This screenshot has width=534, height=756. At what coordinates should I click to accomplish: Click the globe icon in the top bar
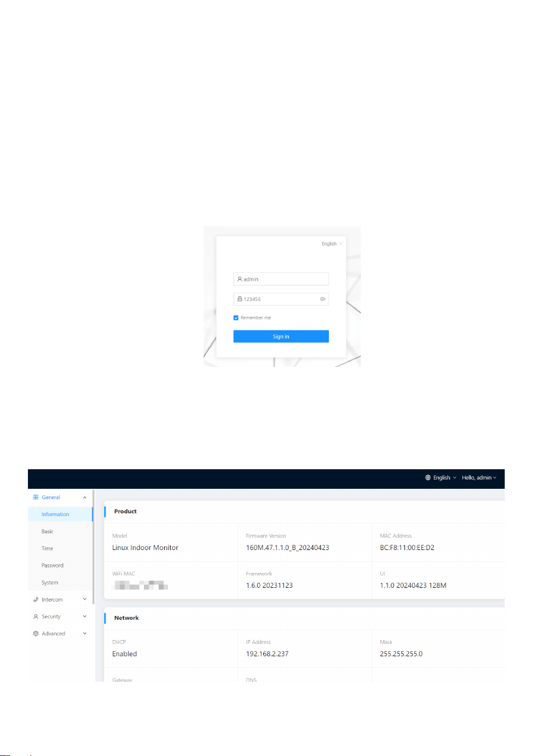[x=428, y=478]
